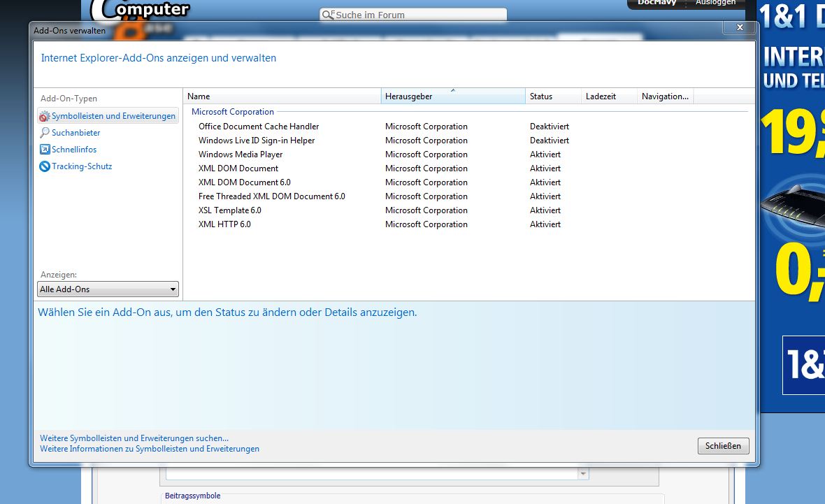The image size is (825, 504).
Task: Click Beitragssymbole label on forum page
Action: coord(192,496)
